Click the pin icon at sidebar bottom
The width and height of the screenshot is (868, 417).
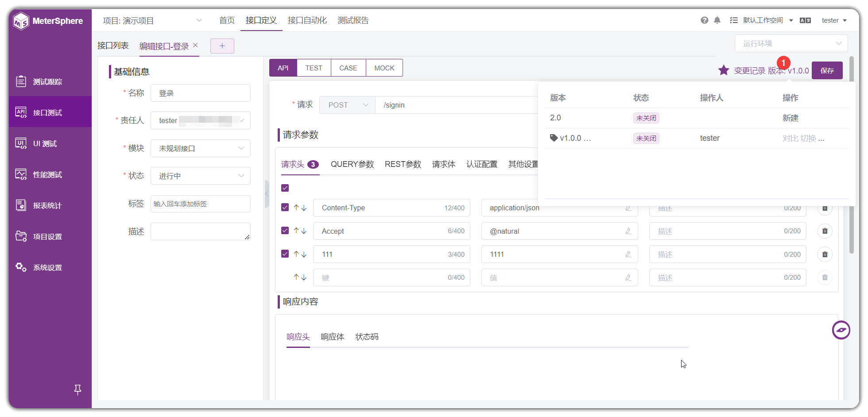pos(77,390)
